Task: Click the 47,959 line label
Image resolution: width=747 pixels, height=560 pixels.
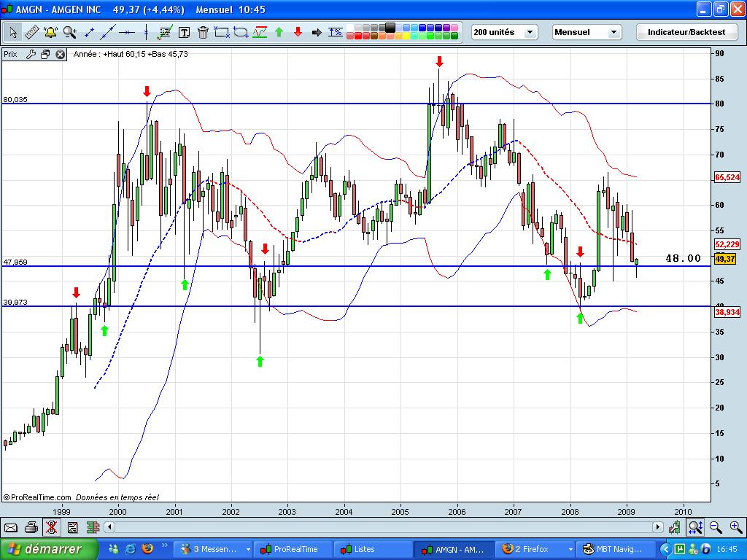Action: 15,262
